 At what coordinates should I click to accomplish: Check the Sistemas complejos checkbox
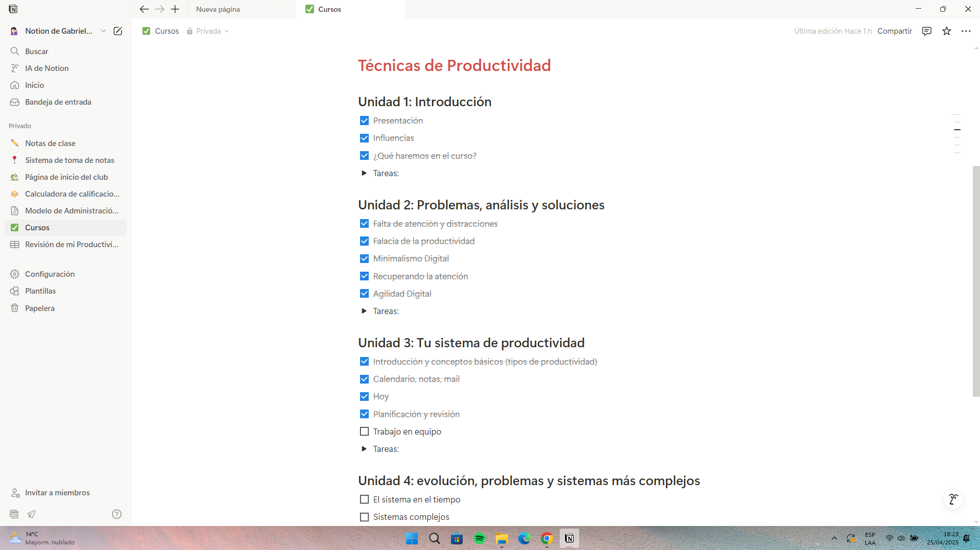click(364, 517)
